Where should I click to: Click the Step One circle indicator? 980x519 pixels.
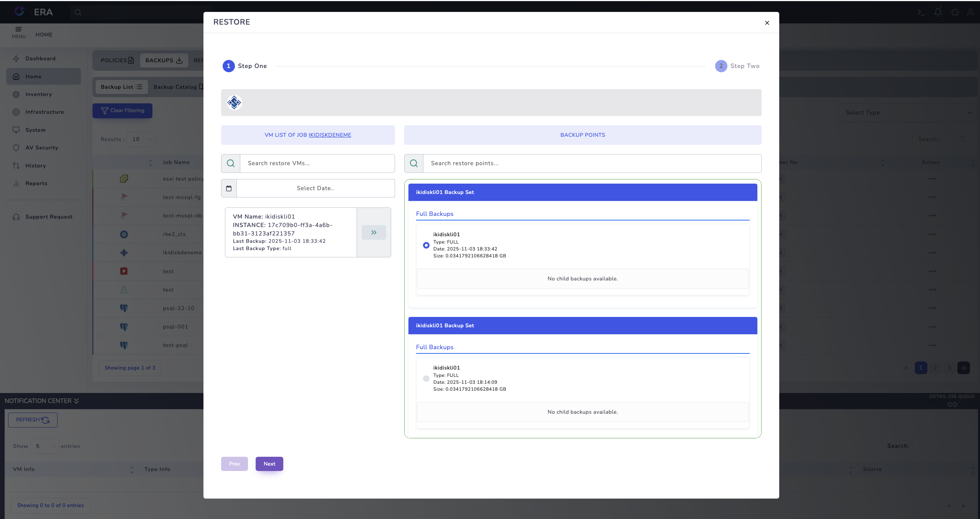coord(228,66)
